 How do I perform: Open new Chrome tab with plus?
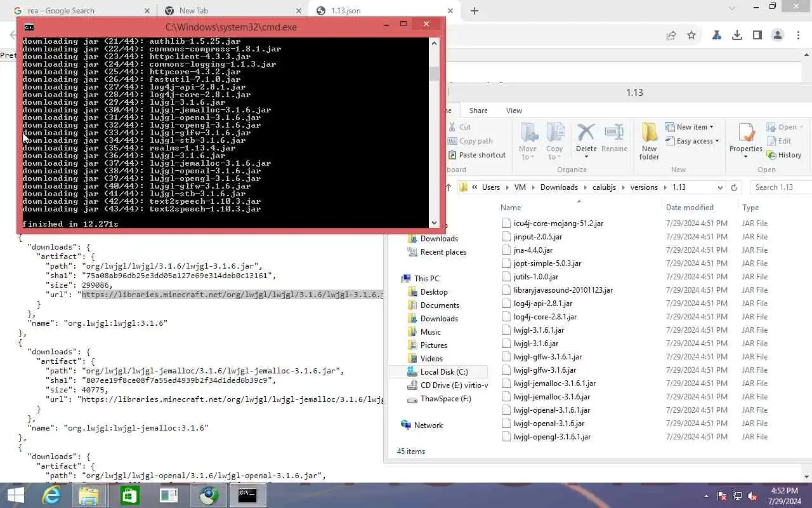tap(475, 11)
